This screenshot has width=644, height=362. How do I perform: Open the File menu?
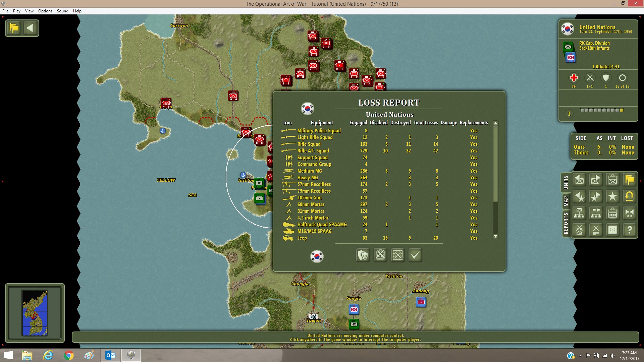coord(5,11)
